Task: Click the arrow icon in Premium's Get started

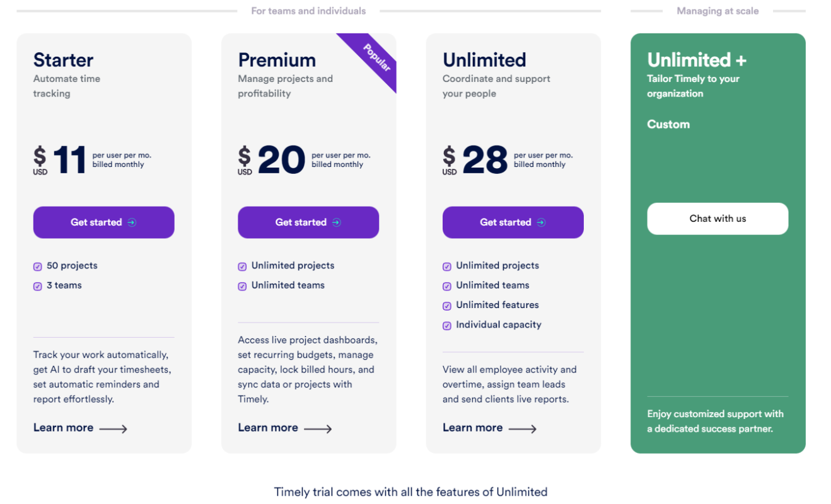Action: pos(337,222)
